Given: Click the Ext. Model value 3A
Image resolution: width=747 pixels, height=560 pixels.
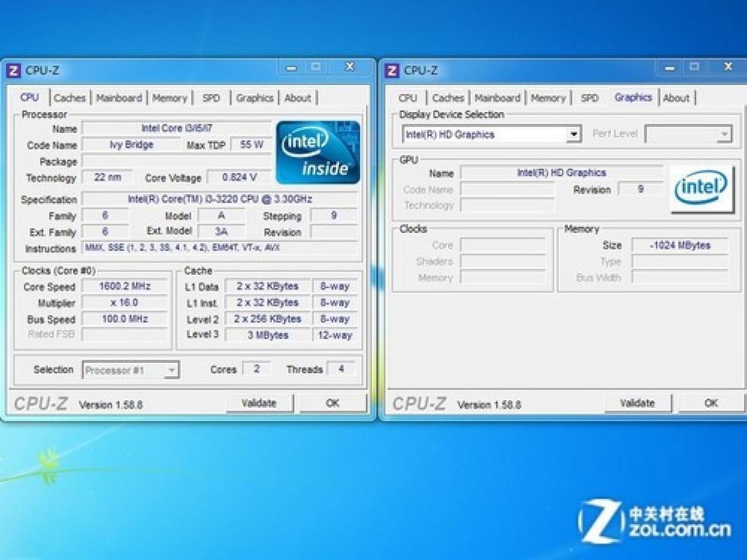Looking at the screenshot, I should (221, 232).
